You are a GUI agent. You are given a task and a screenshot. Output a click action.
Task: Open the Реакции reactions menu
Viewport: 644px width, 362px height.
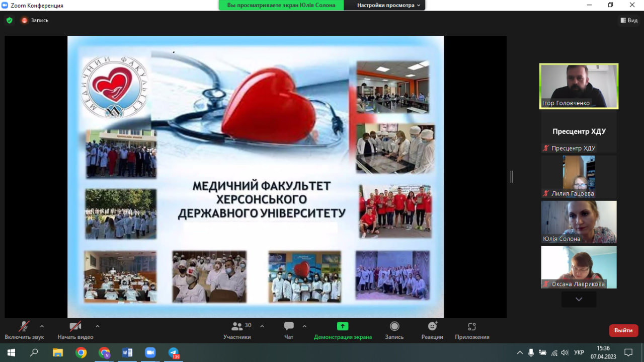point(432,330)
